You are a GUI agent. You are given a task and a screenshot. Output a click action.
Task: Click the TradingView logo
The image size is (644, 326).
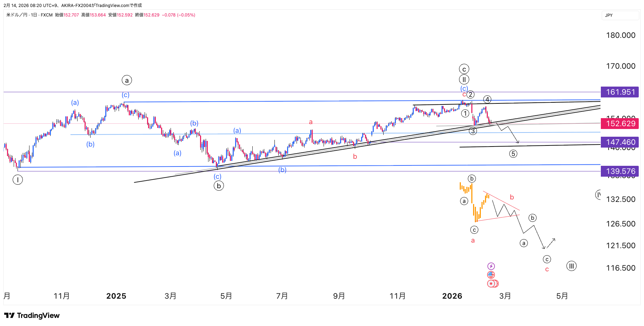pos(32,315)
